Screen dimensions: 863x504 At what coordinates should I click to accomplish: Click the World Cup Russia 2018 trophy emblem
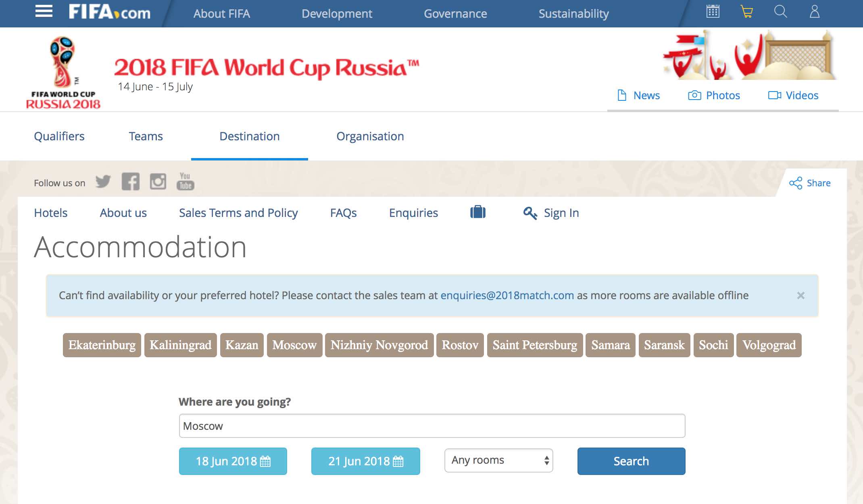(63, 73)
